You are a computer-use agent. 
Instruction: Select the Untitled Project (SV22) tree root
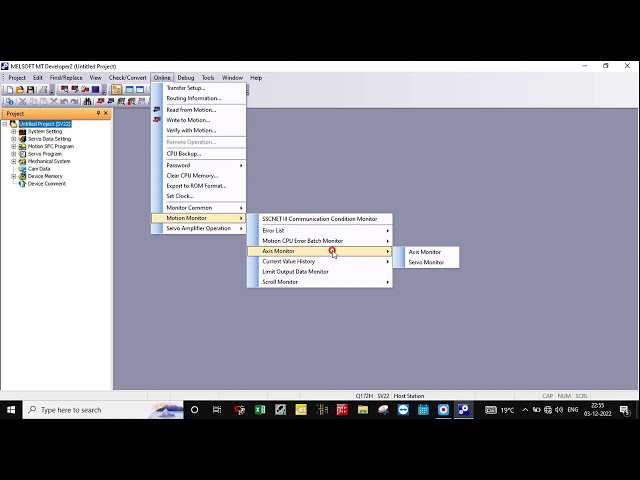click(x=45, y=124)
